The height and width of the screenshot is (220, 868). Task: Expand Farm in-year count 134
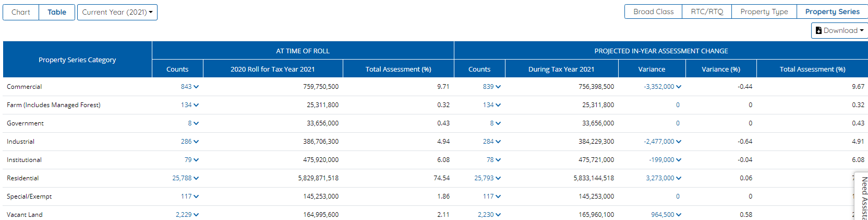pos(492,105)
